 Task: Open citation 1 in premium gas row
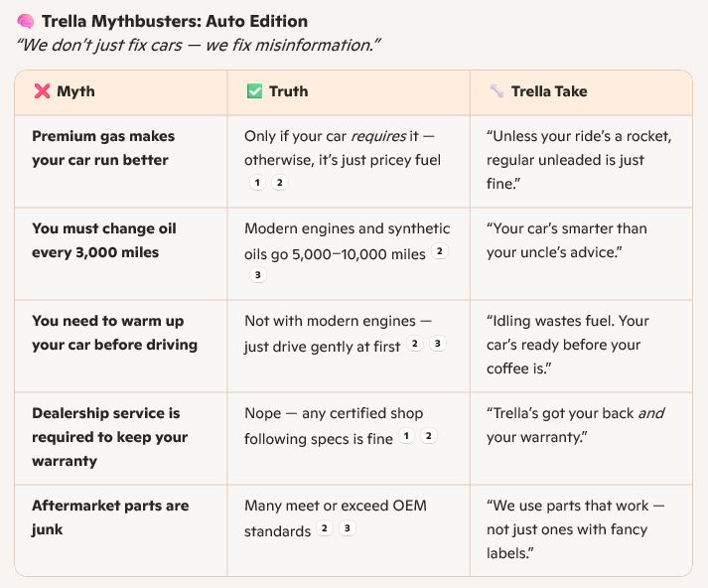coord(257,183)
